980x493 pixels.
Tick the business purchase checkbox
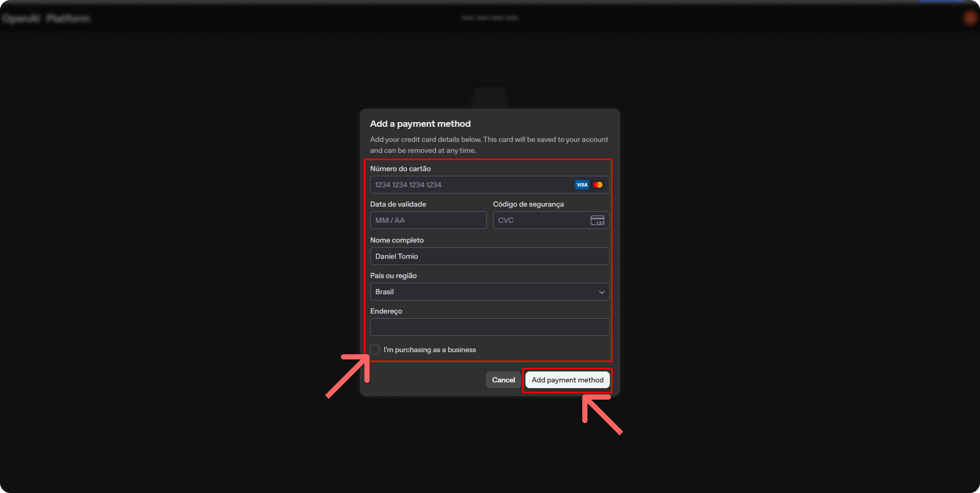tap(375, 350)
